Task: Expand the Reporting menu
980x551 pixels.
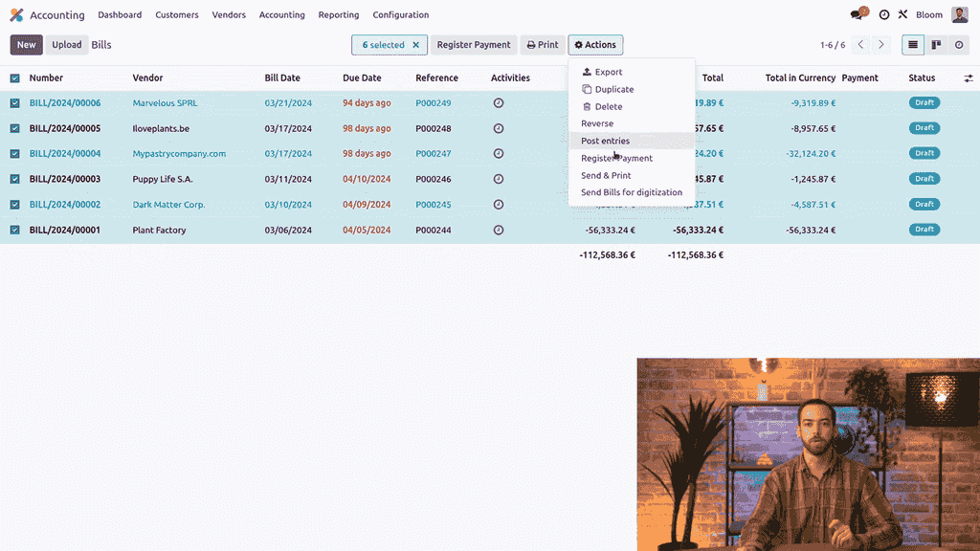Action: 339,15
